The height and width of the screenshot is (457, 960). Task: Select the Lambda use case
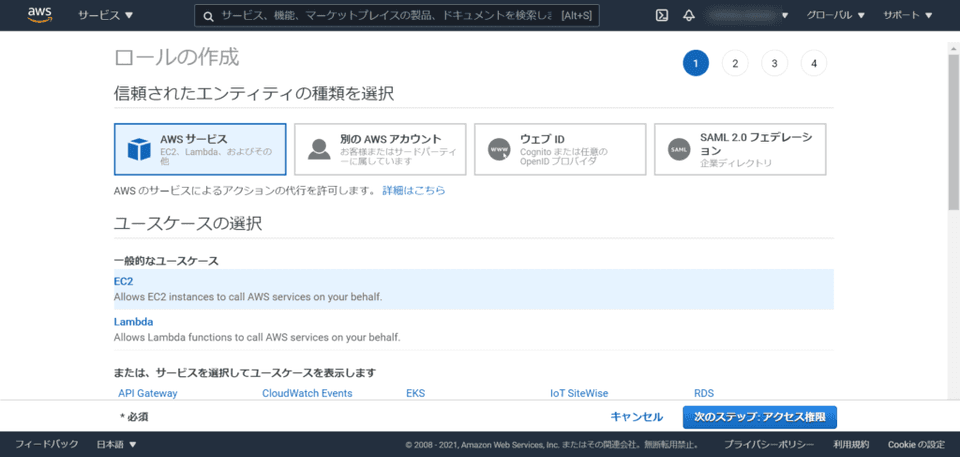pyautogui.click(x=133, y=322)
